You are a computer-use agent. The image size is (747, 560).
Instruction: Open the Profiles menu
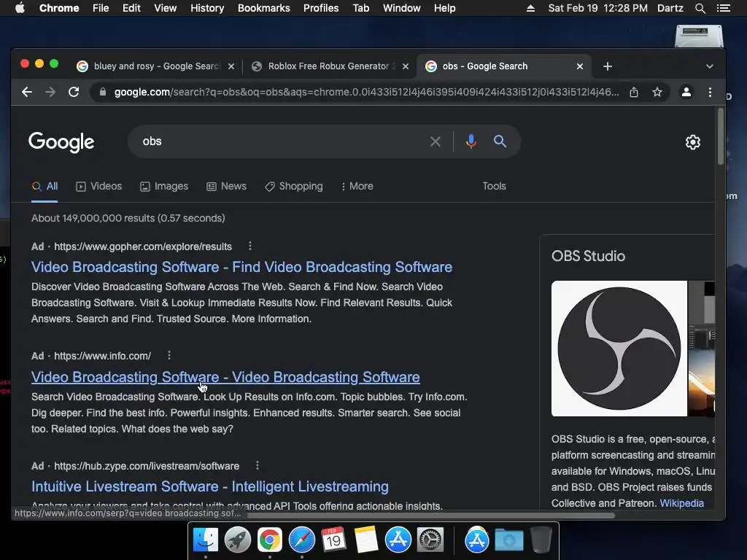321,8
